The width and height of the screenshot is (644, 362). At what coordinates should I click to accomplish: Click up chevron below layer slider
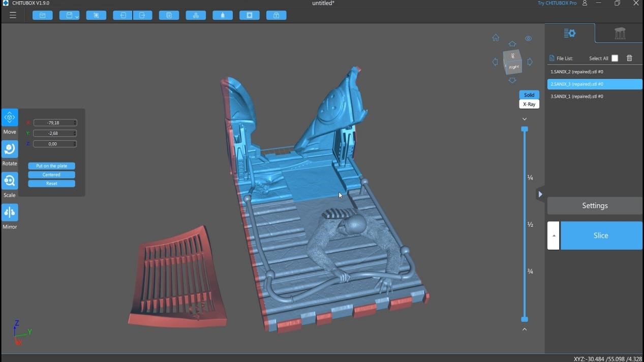pos(525,330)
